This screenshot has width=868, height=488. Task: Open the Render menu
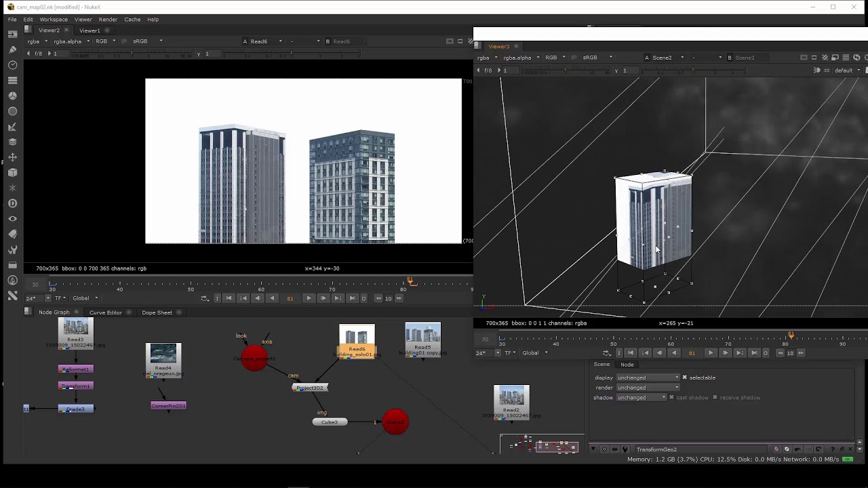[108, 19]
